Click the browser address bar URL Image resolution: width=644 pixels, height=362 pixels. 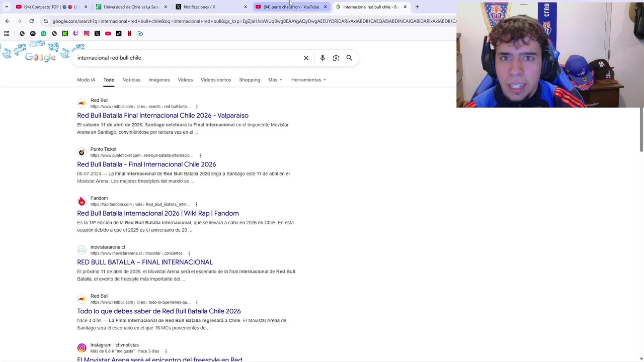(254, 21)
